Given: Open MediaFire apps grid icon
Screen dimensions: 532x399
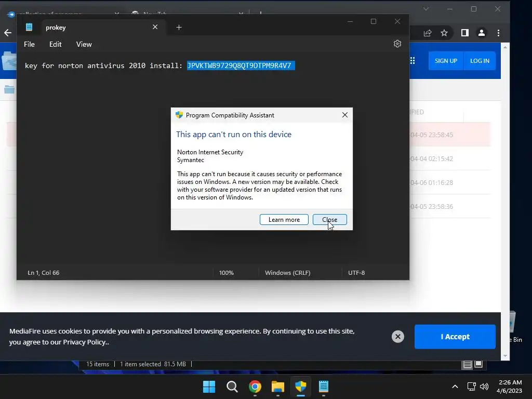Looking at the screenshot, I should coord(413,61).
